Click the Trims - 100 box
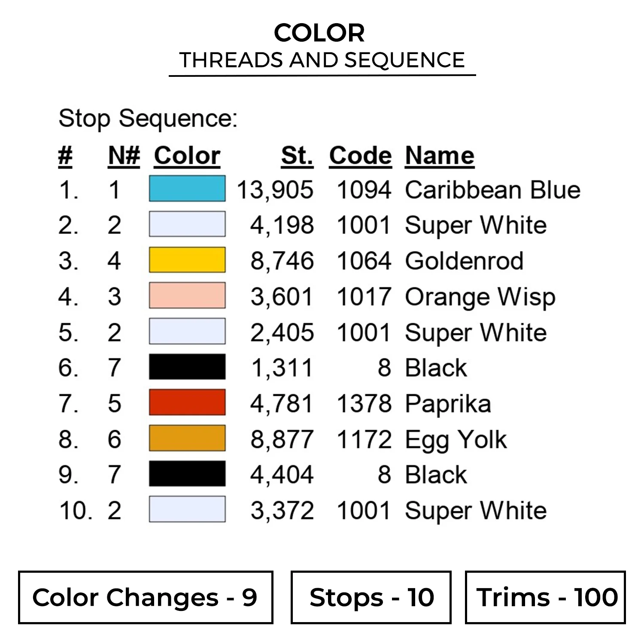This screenshot has width=644, height=644. [x=545, y=597]
